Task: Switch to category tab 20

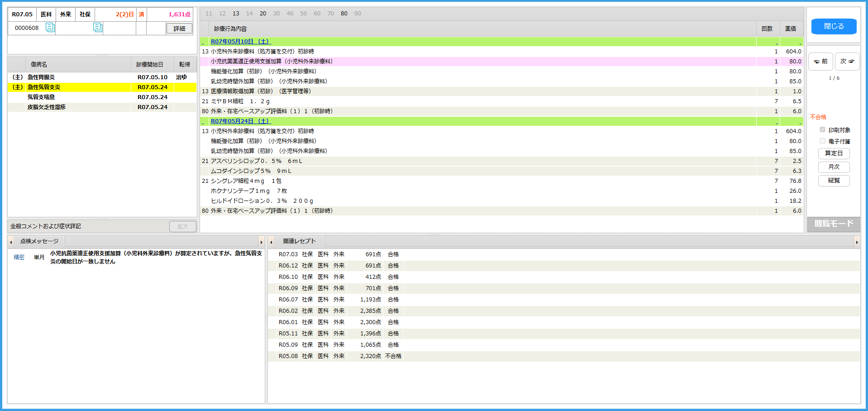Action: [x=263, y=14]
